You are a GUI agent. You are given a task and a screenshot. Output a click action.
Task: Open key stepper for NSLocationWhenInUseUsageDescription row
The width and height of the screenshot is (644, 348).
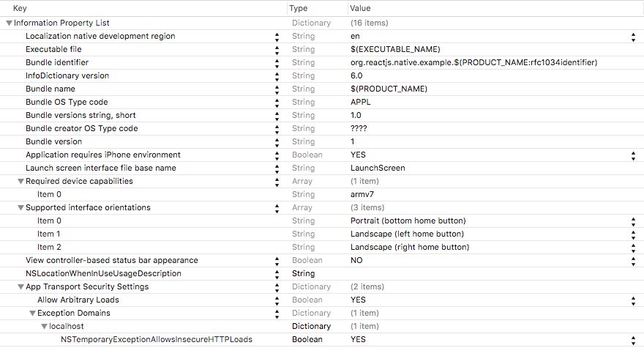(277, 274)
